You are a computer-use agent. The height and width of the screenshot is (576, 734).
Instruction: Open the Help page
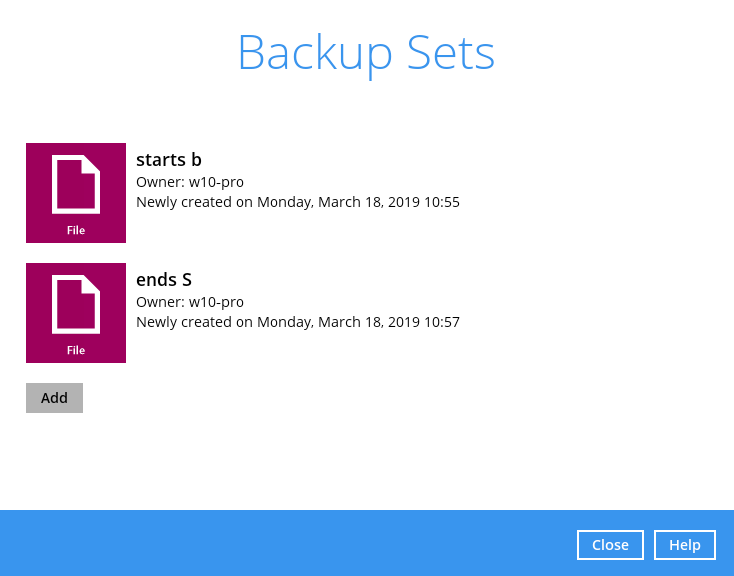tap(684, 545)
